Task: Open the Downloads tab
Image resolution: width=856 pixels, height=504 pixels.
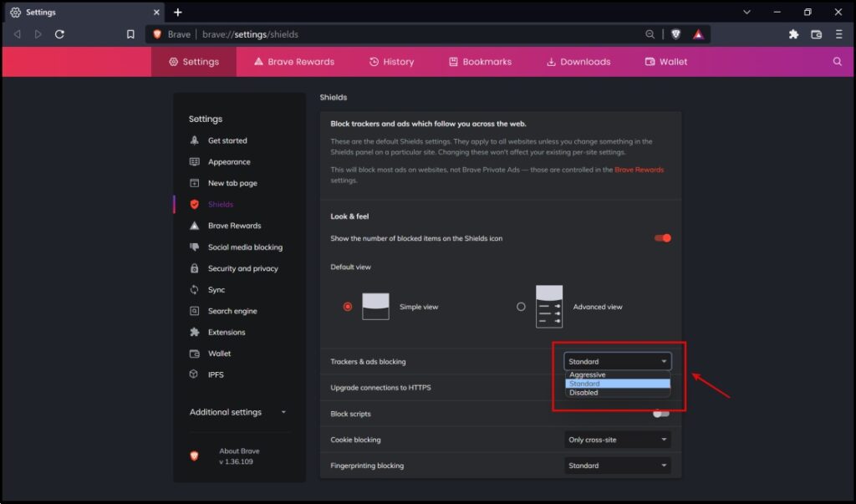Action: tap(578, 62)
